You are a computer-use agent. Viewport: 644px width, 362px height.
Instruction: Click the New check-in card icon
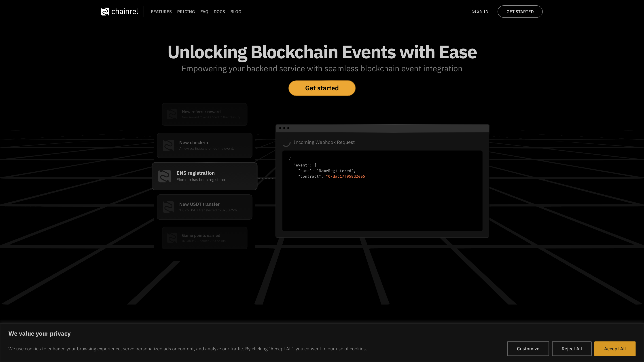pyautogui.click(x=168, y=145)
